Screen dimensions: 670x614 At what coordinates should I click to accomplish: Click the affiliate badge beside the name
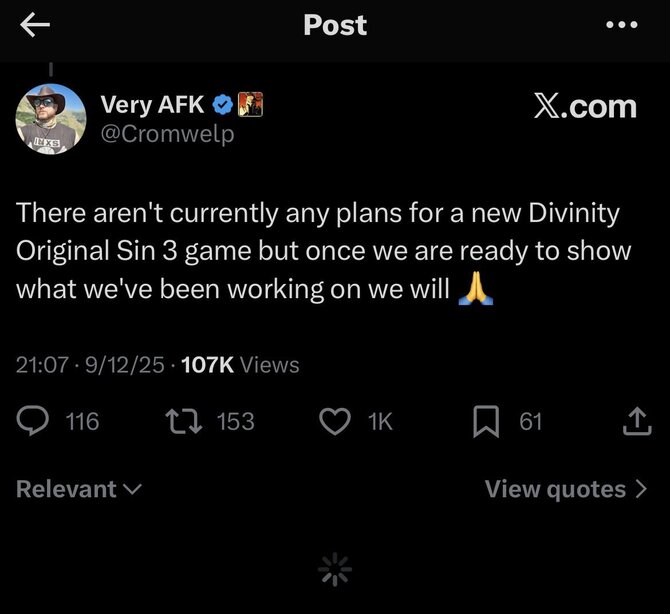(x=249, y=106)
